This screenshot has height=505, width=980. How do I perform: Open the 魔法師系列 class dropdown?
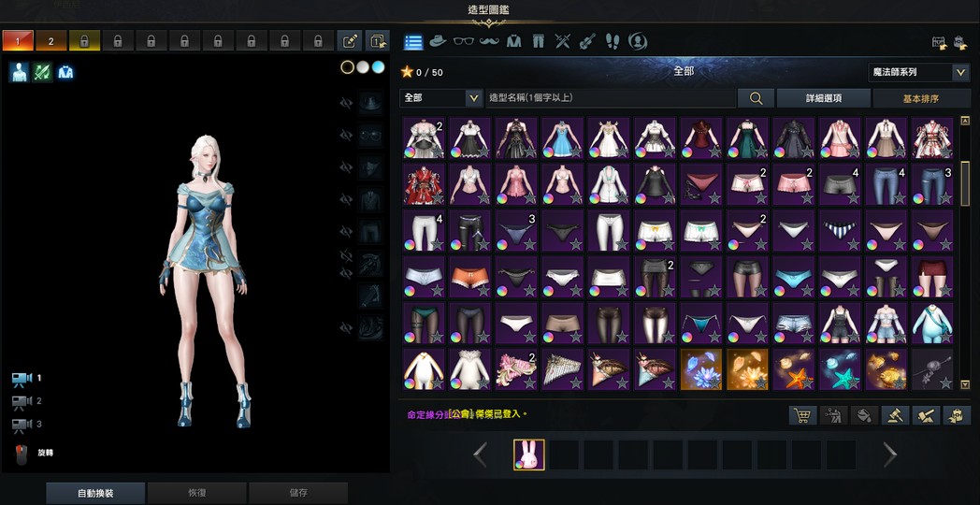(x=960, y=72)
